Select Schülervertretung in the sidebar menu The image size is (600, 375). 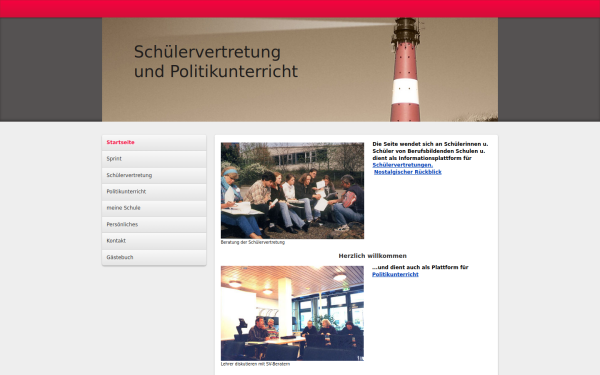pyautogui.click(x=154, y=175)
